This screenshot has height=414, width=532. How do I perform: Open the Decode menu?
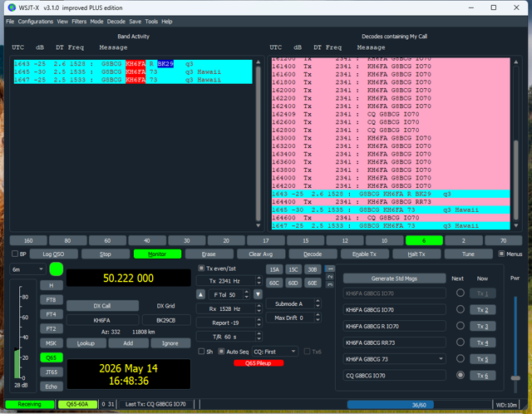coord(116,22)
